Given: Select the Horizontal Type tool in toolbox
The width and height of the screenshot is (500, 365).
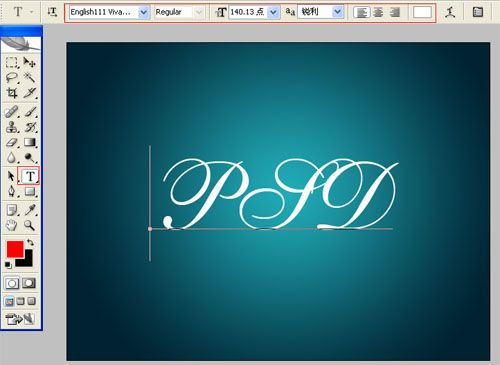Looking at the screenshot, I should tap(30, 176).
